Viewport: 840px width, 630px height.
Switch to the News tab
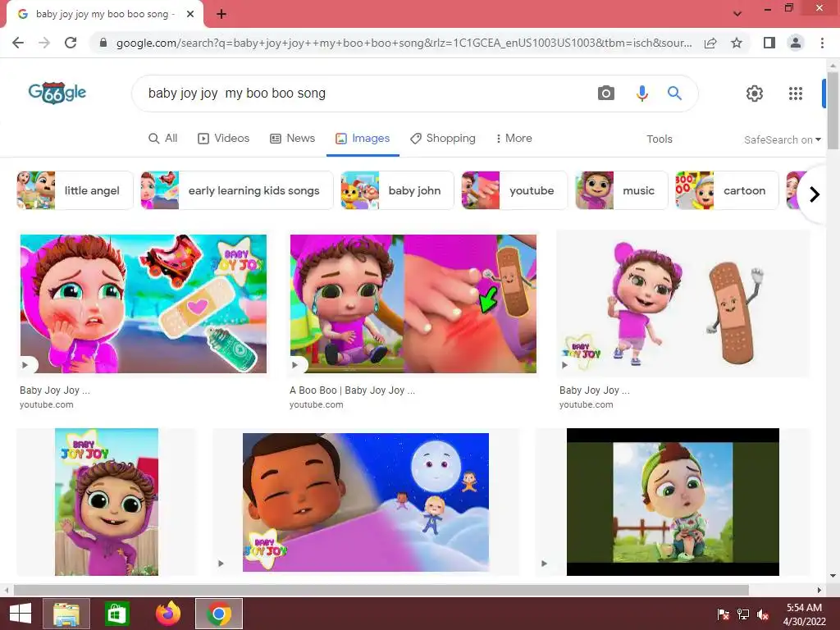coord(293,138)
